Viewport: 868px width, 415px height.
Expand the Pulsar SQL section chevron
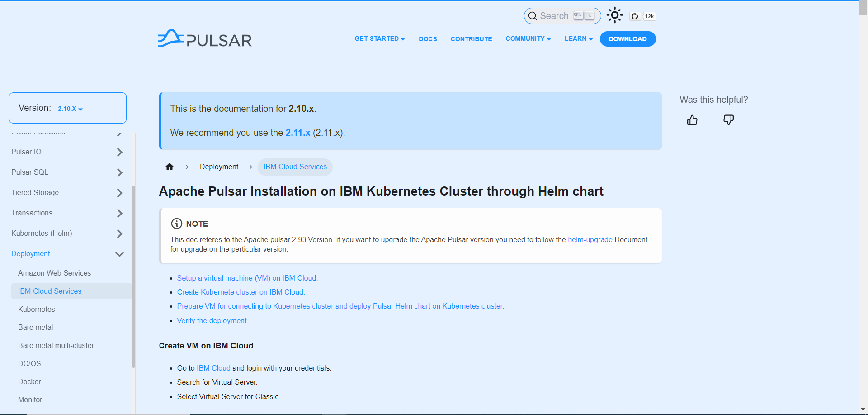click(119, 172)
